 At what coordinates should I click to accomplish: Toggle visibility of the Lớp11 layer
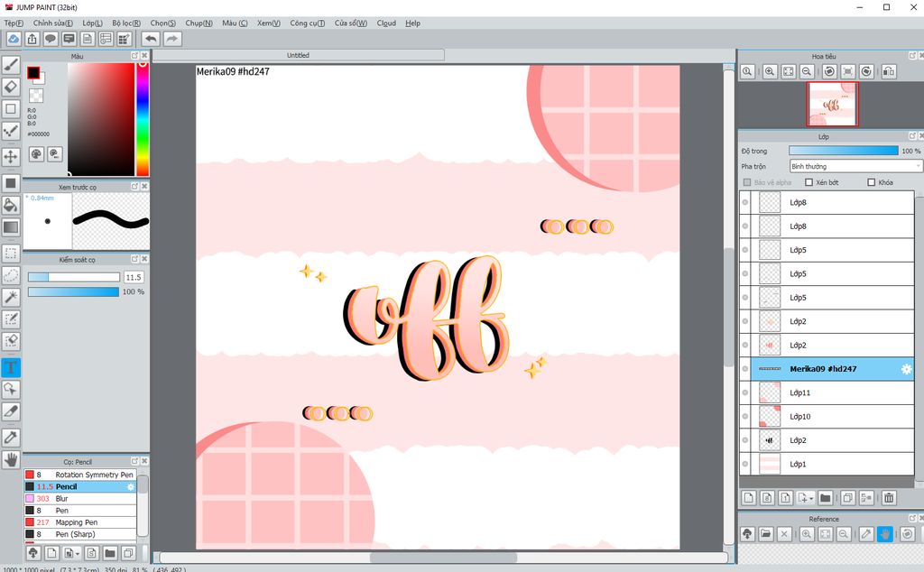click(744, 393)
